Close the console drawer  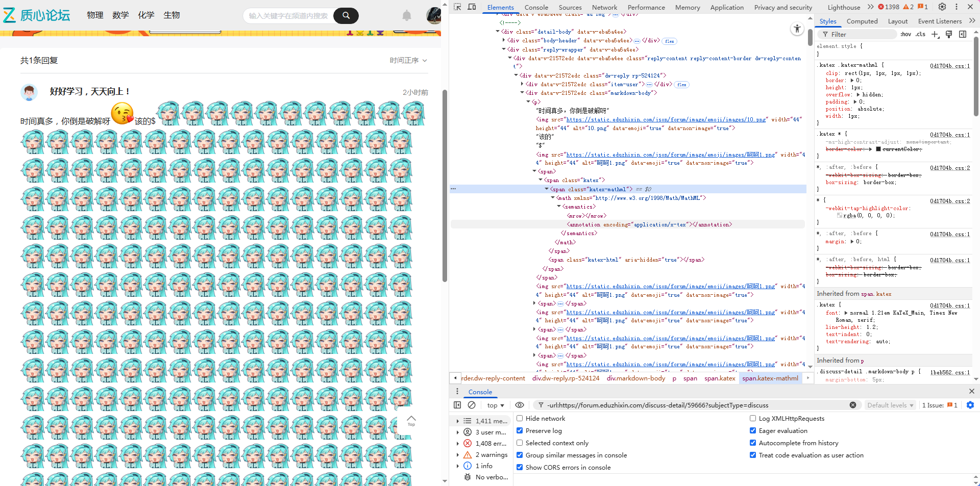pos(972,391)
